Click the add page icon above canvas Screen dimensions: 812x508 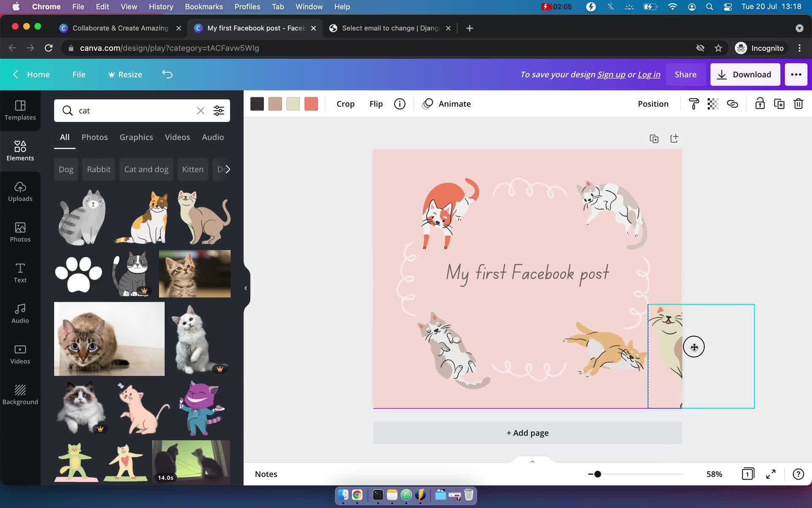tap(674, 138)
